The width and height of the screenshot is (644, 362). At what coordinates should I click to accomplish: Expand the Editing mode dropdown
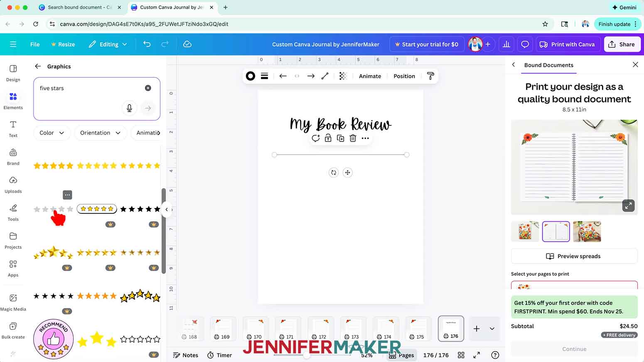108,44
